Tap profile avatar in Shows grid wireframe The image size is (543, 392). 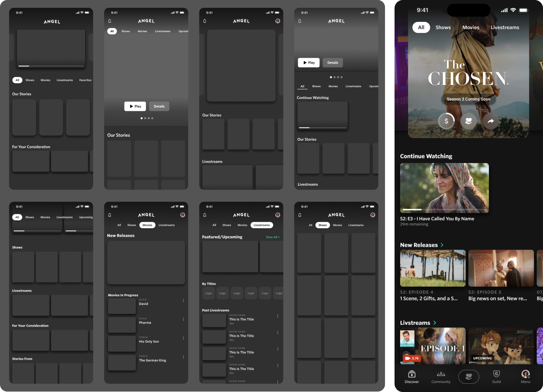click(x=373, y=215)
